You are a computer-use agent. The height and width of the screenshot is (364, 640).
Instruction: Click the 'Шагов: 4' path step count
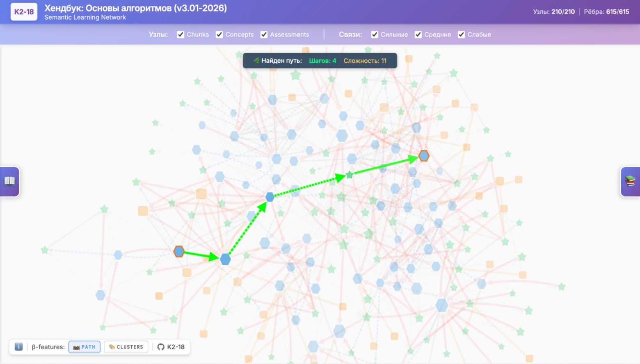[x=322, y=61]
